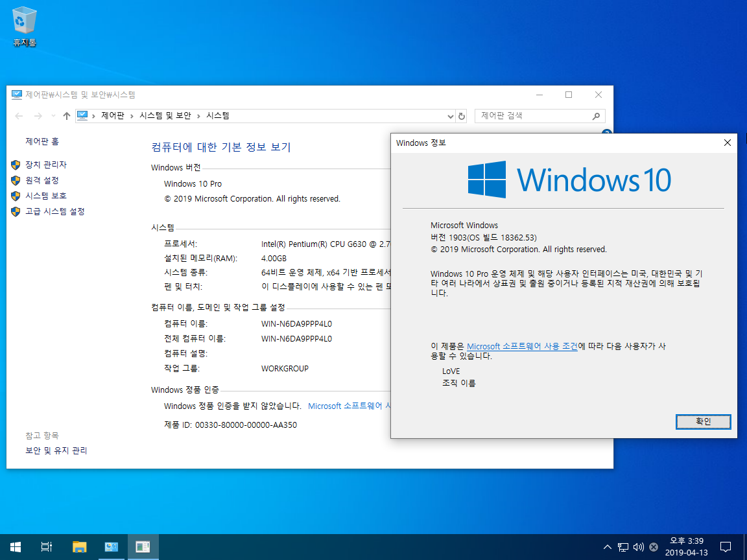Click the shield icon beside 장치 관리자
The image size is (747, 560).
(16, 165)
